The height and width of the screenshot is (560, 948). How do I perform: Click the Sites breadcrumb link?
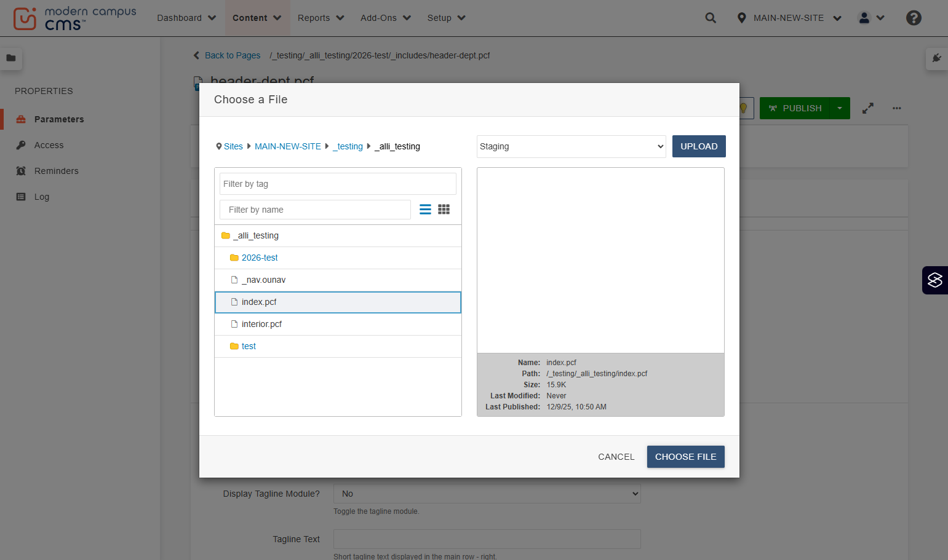233,146
